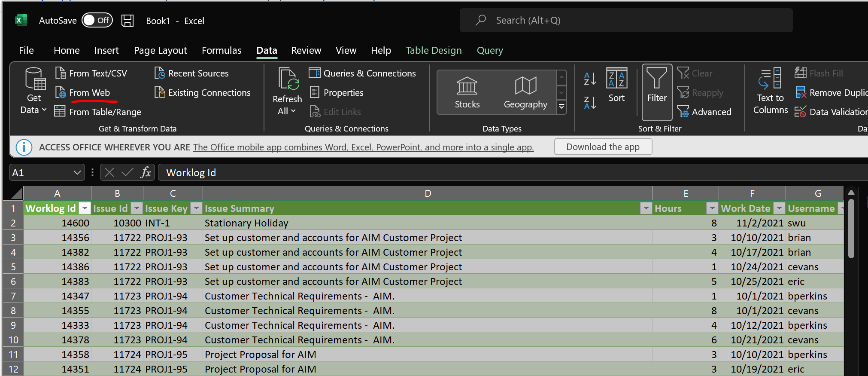
Task: Click the Save disk icon
Action: [x=127, y=21]
